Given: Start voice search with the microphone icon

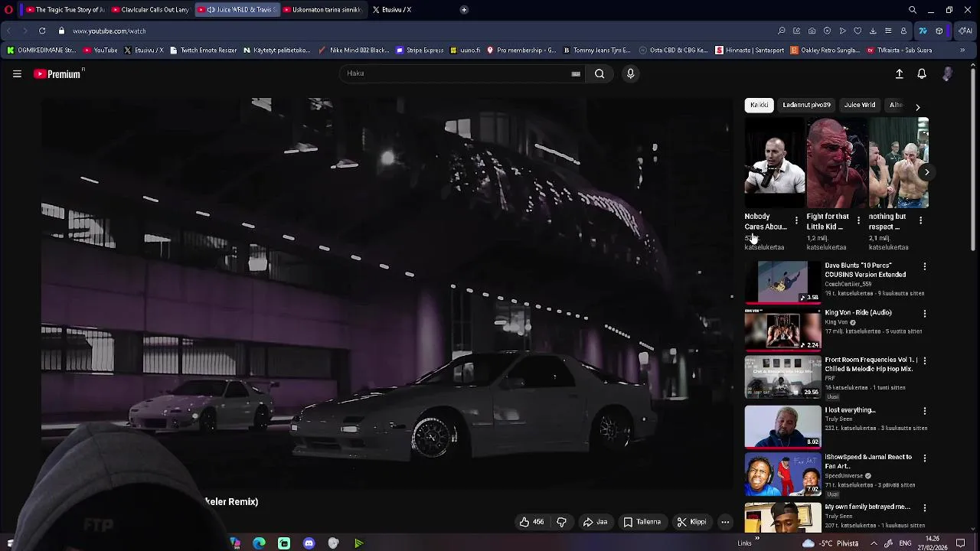Looking at the screenshot, I should (630, 73).
